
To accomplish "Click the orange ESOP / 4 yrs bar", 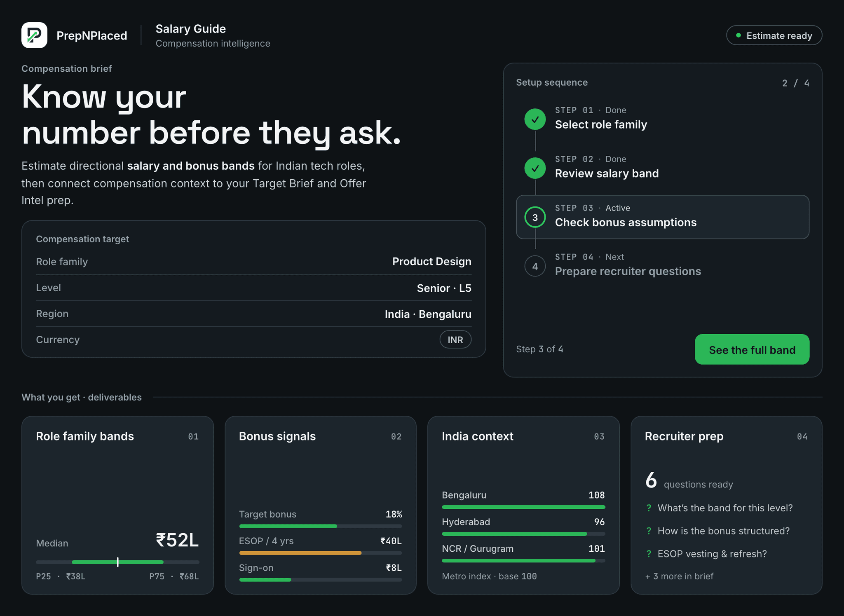I will click(x=300, y=553).
